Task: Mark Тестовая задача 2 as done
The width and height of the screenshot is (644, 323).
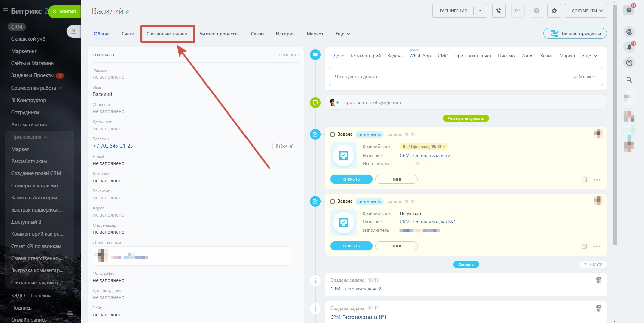Action: [x=332, y=134]
